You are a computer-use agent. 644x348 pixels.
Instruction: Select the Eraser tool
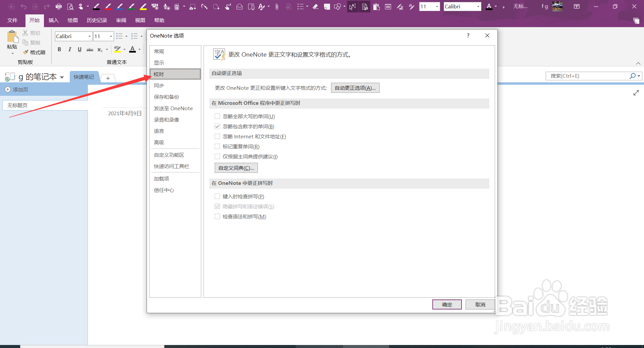(x=315, y=6)
